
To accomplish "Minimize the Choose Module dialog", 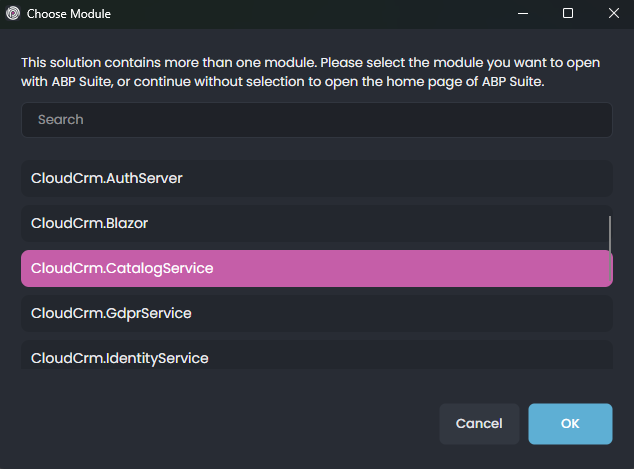I will pos(521,14).
